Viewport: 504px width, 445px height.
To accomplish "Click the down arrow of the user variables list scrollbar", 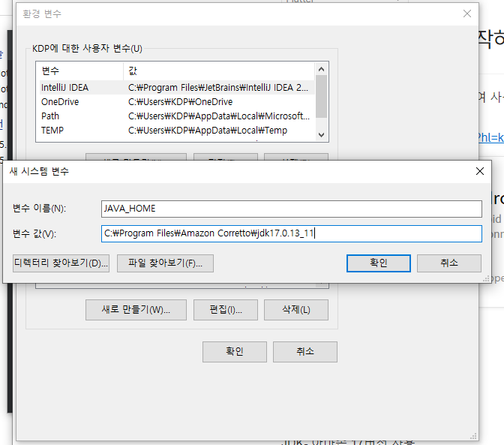I will tap(321, 135).
